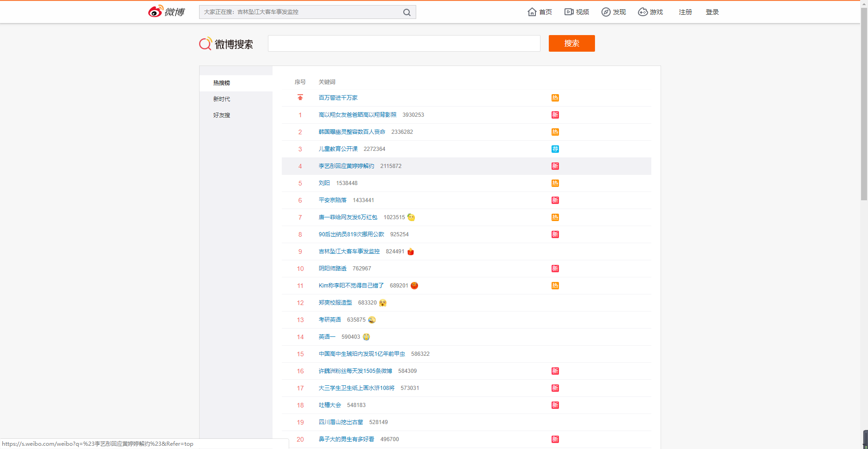Click 登录 in the top navigation
The image size is (868, 449).
point(712,12)
